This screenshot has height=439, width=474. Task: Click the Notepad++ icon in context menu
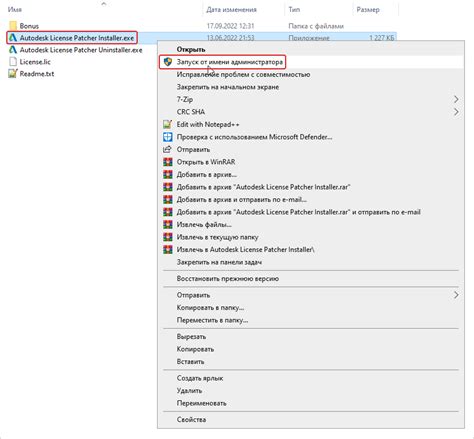(x=168, y=124)
